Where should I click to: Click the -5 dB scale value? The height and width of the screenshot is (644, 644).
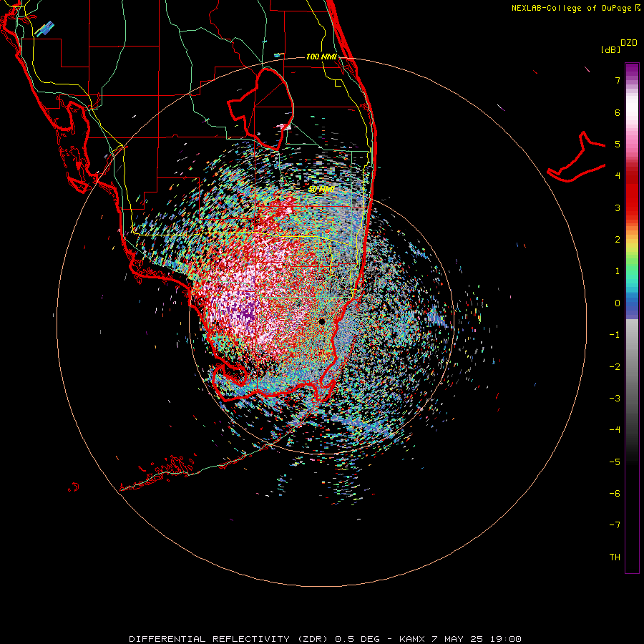pyautogui.click(x=615, y=462)
